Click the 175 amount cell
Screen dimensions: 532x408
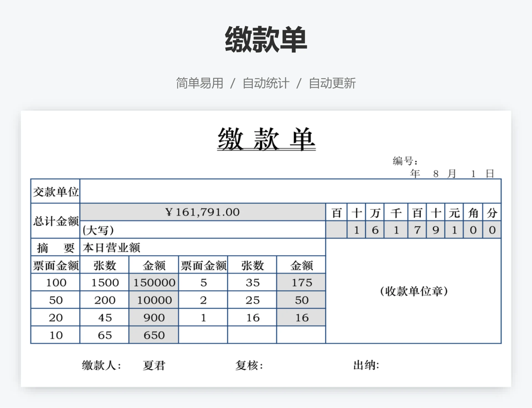point(301,283)
